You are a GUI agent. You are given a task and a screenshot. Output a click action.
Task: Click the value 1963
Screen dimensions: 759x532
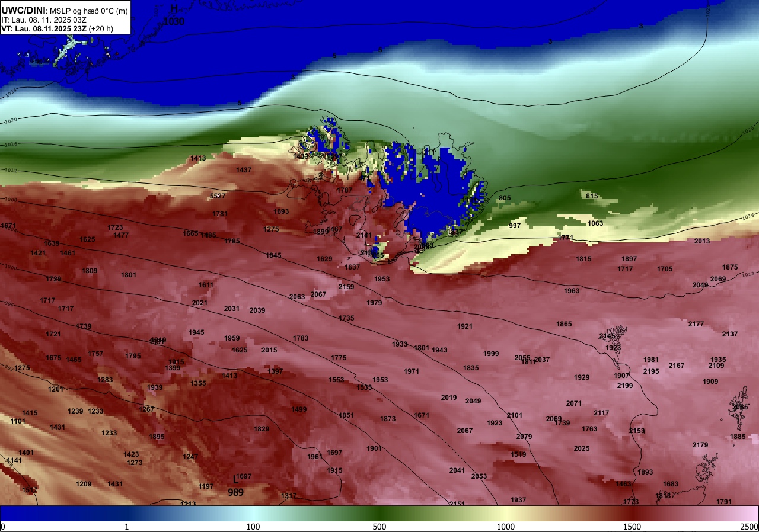click(572, 291)
